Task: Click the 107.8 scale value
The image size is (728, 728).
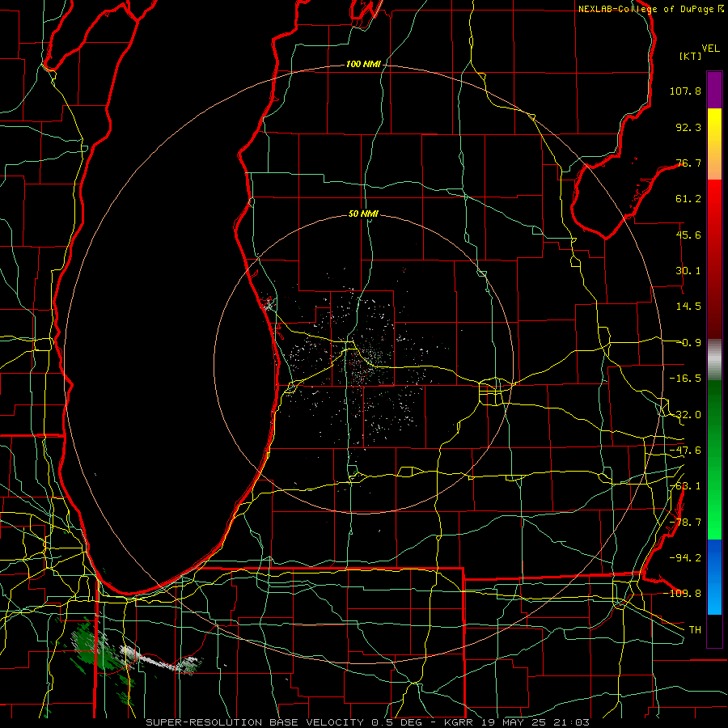Action: (685, 91)
